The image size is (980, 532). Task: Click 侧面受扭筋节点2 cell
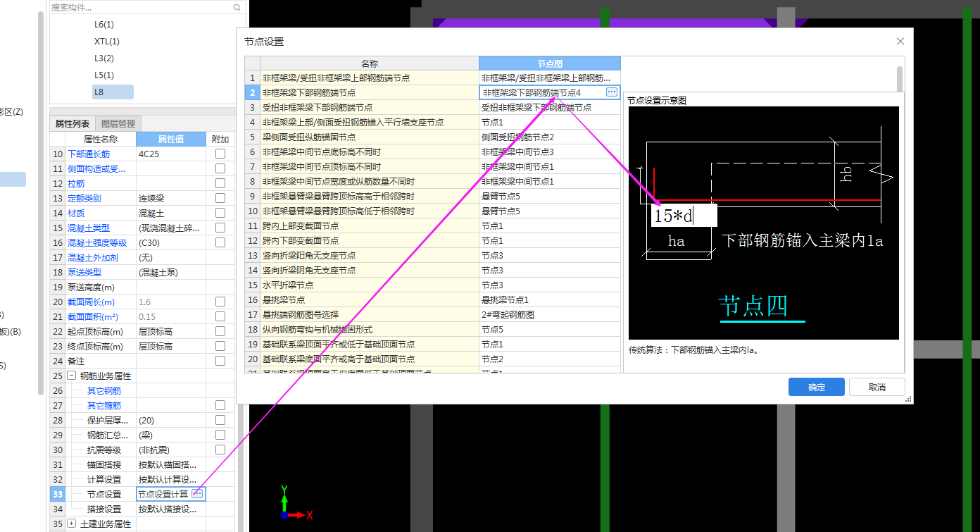tap(550, 137)
